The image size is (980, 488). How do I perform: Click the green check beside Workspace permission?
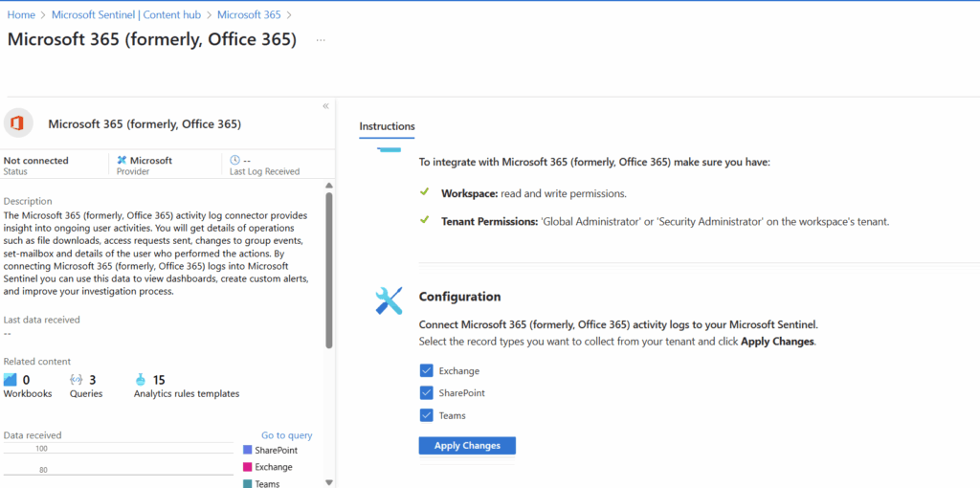point(424,192)
